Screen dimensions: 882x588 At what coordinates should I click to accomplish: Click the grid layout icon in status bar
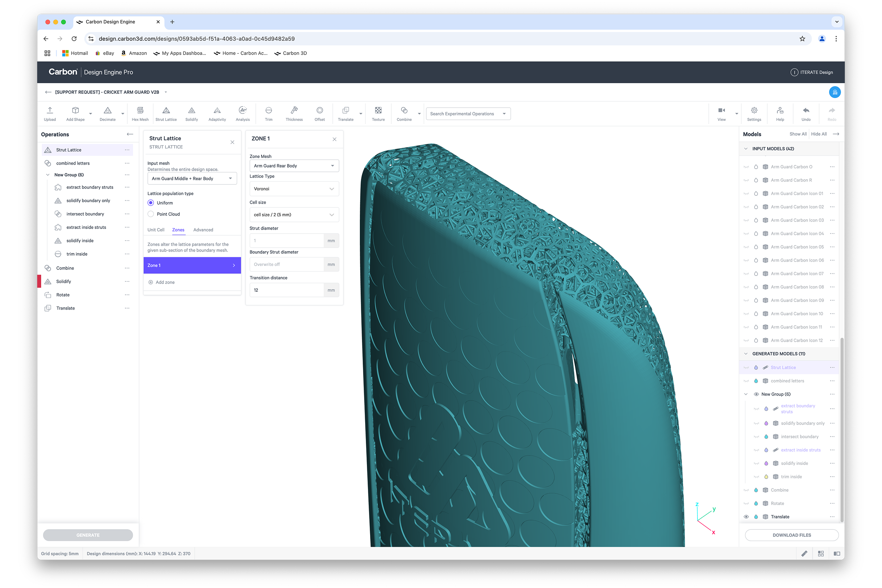click(x=821, y=553)
